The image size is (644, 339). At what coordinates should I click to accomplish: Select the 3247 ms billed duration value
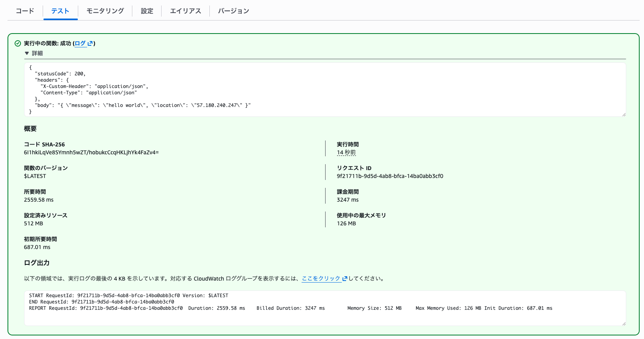pyautogui.click(x=348, y=200)
